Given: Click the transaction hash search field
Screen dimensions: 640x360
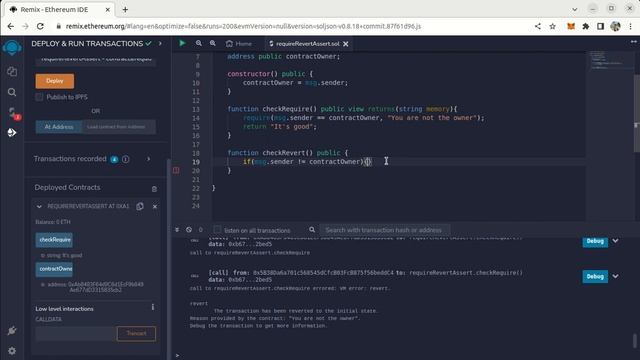Looking at the screenshot, I should (384, 230).
